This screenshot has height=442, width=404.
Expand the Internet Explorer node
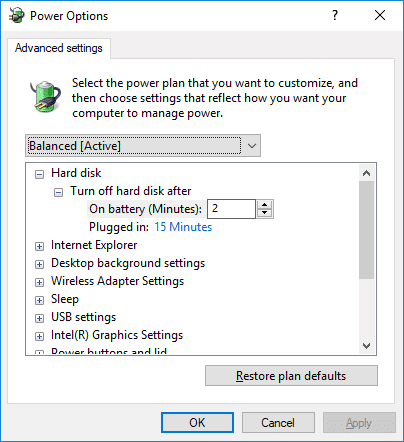pyautogui.click(x=39, y=246)
